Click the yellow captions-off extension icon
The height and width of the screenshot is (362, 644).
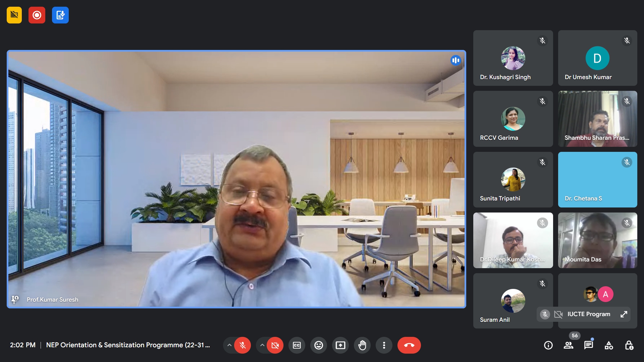pos(14,15)
